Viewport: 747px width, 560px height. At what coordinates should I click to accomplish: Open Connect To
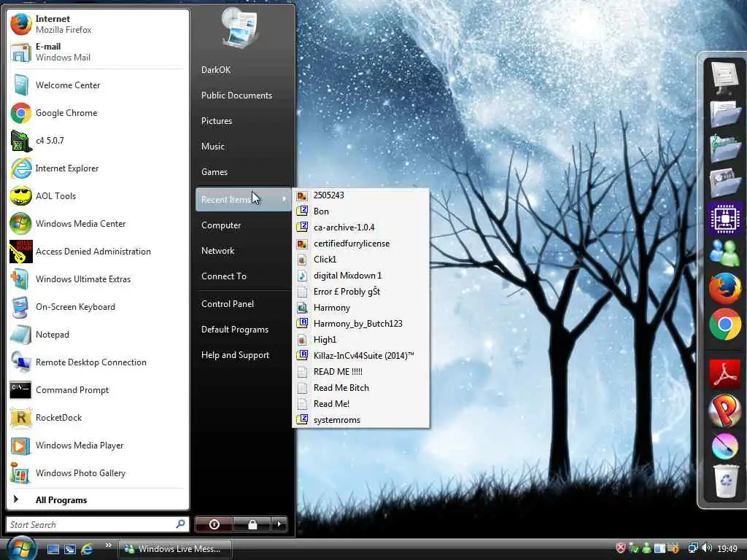[x=243, y=276]
